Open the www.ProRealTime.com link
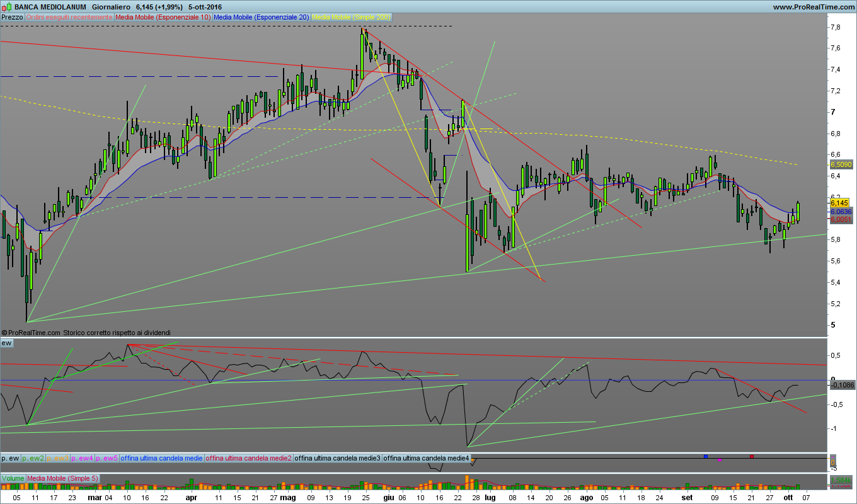This screenshot has height=504, width=857. coord(813,7)
